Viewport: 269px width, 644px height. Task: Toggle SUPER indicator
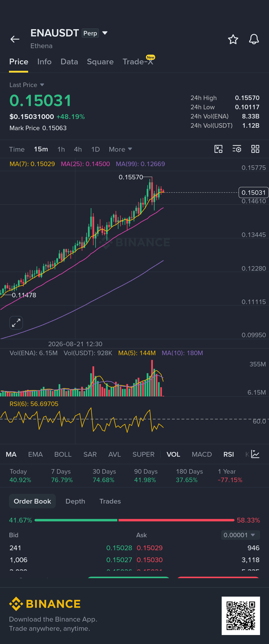pos(143,454)
